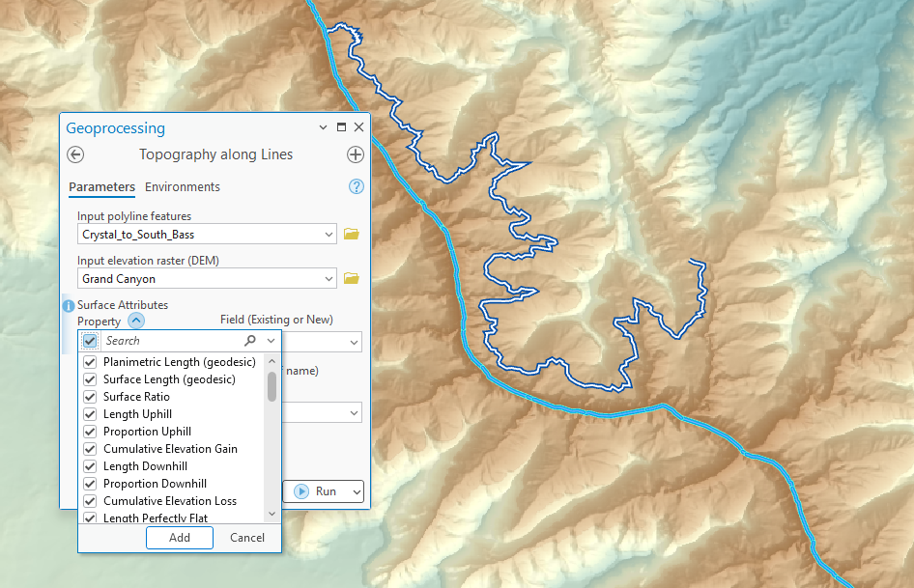Viewport: 914px width, 588px height.
Task: Click the Surface Attributes info icon
Action: tap(69, 305)
